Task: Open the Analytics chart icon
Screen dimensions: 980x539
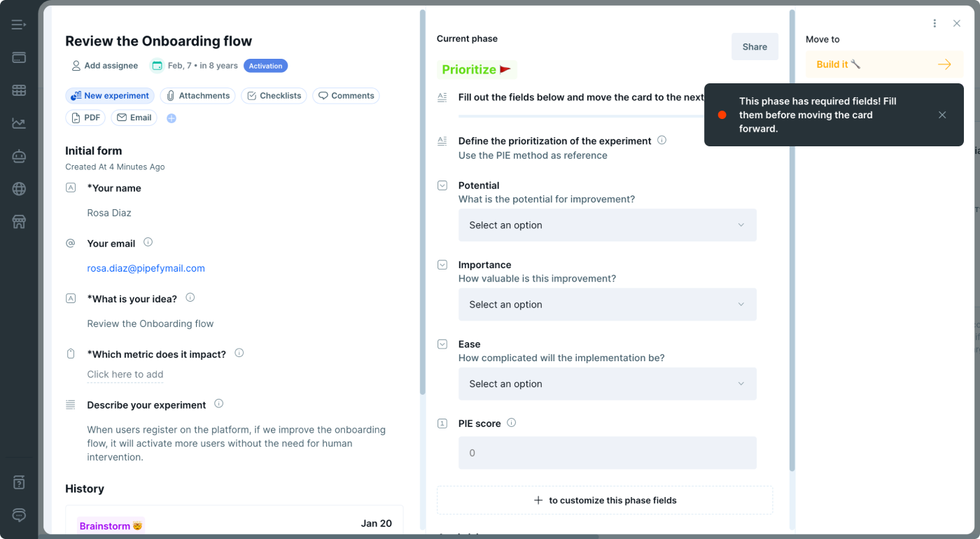Action: (x=18, y=122)
